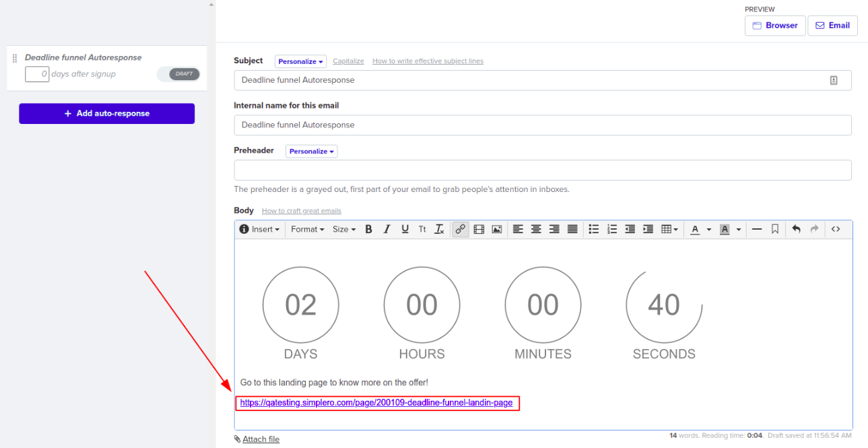Click the 'Go to this landing page' text
This screenshot has width=868, height=448.
pyautogui.click(x=334, y=383)
